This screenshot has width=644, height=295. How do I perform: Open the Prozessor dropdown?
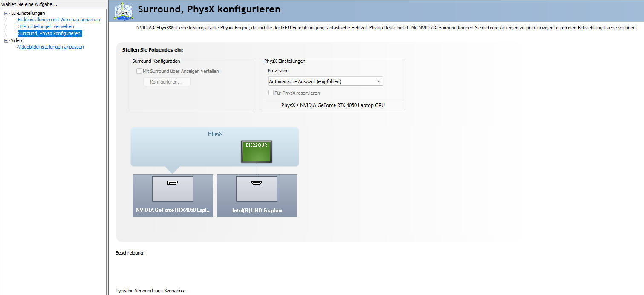tap(326, 81)
